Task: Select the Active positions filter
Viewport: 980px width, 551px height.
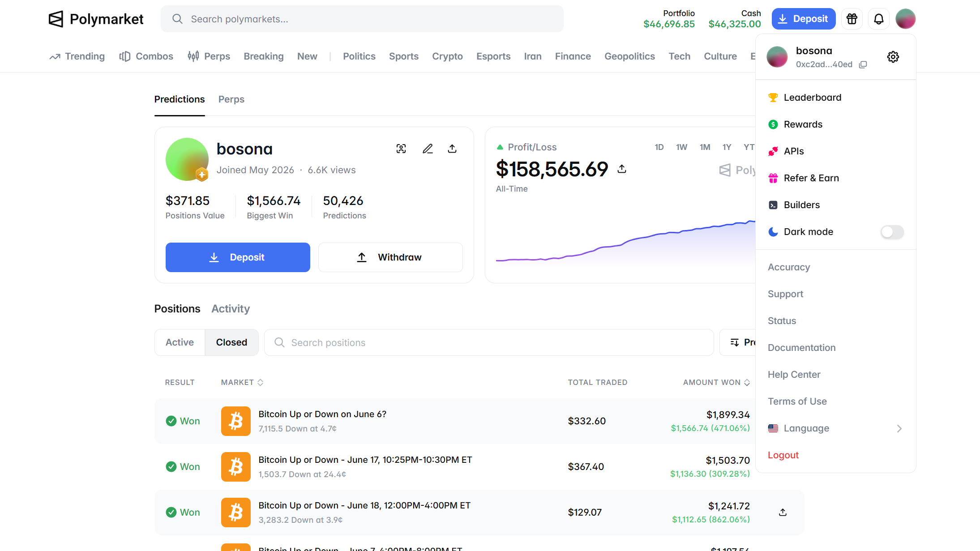Action: coord(180,342)
